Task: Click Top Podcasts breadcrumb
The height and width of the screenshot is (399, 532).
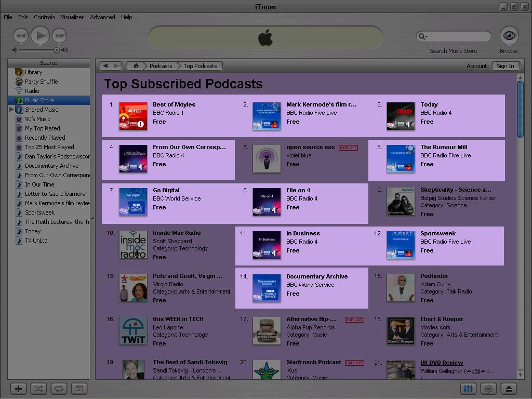Action: pos(200,66)
